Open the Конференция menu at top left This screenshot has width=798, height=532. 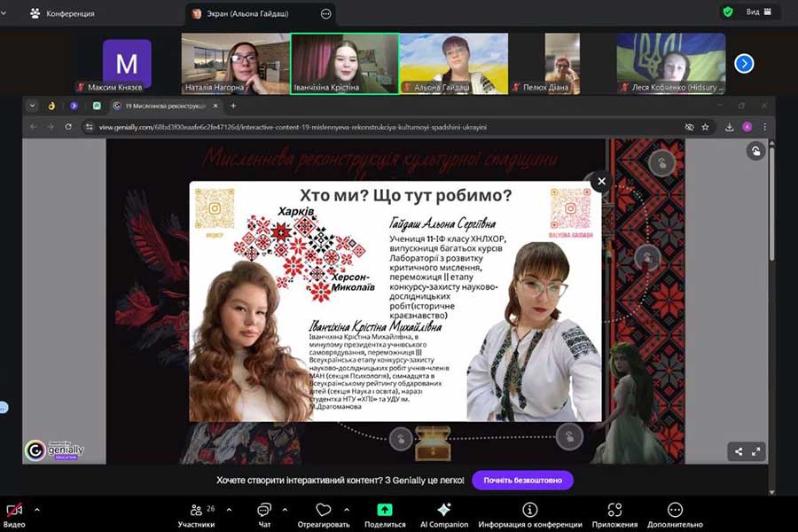(x=62, y=14)
